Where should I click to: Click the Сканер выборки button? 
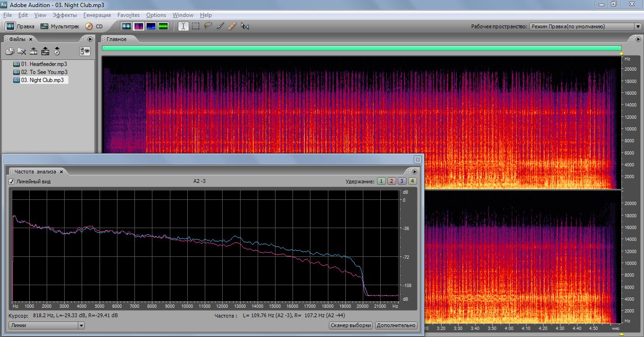coord(351,325)
